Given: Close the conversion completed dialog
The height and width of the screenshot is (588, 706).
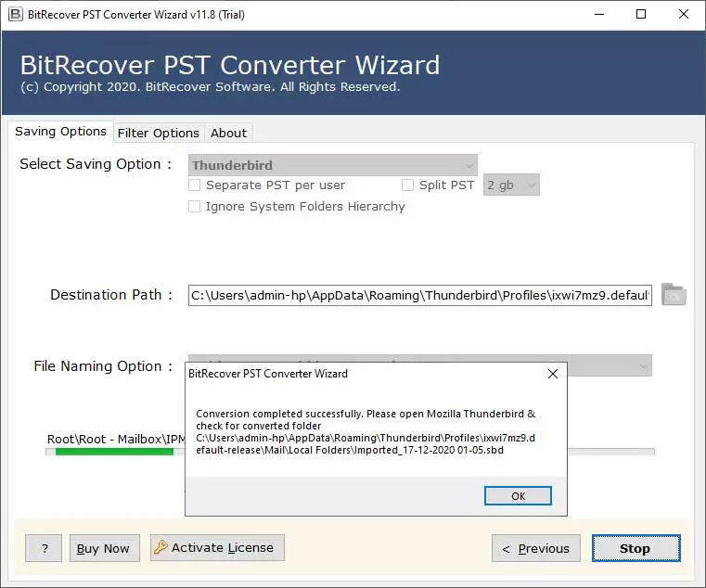Looking at the screenshot, I should 553,374.
